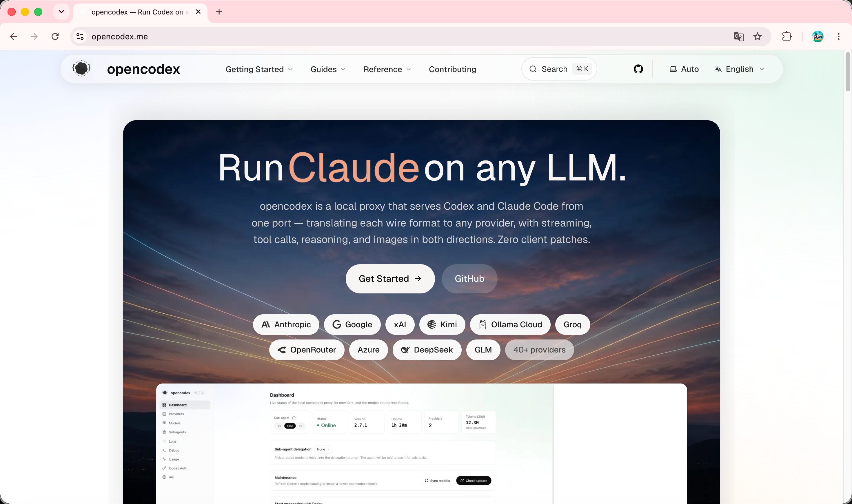Open the English language selector
This screenshot has height=504, width=852.
coord(739,69)
